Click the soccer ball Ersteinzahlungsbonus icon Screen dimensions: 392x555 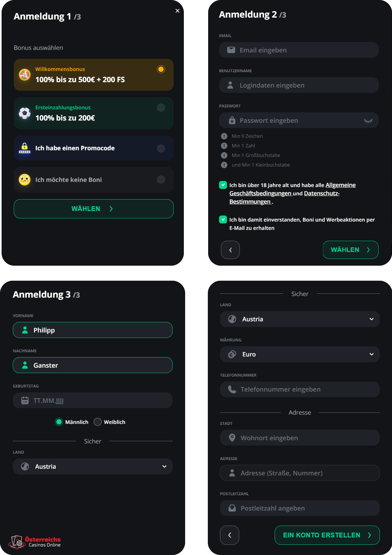(x=25, y=113)
